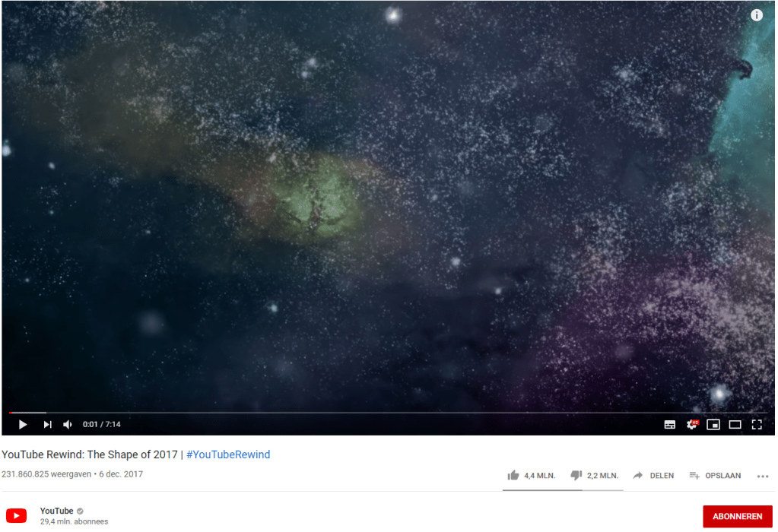Open the YouTube channel name link

click(x=56, y=511)
